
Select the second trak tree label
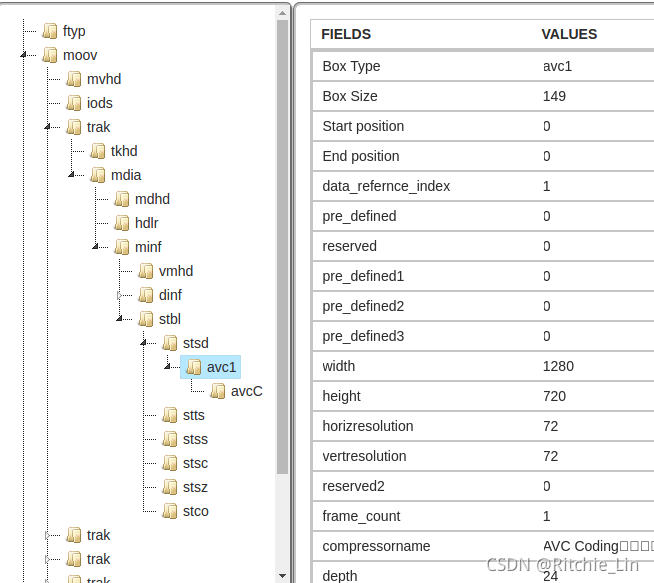[x=98, y=535]
